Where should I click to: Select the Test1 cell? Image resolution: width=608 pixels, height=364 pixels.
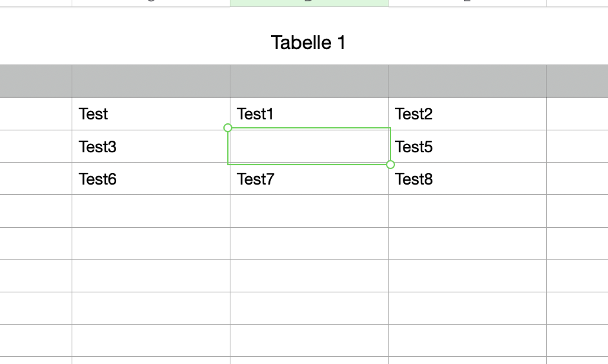[x=309, y=114]
